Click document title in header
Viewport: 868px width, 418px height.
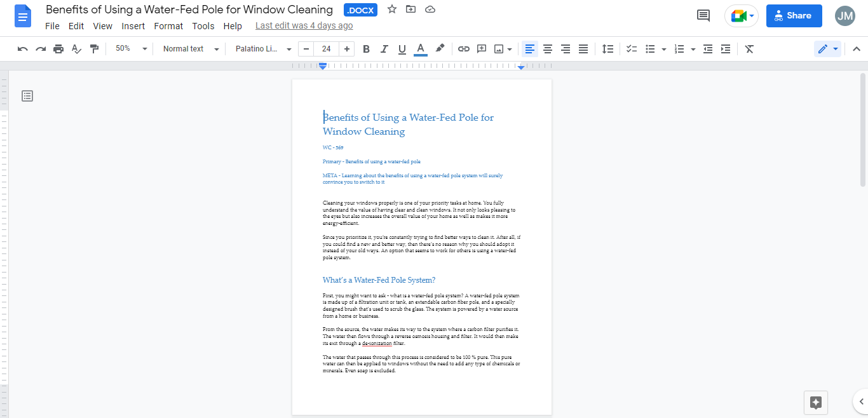pos(189,10)
